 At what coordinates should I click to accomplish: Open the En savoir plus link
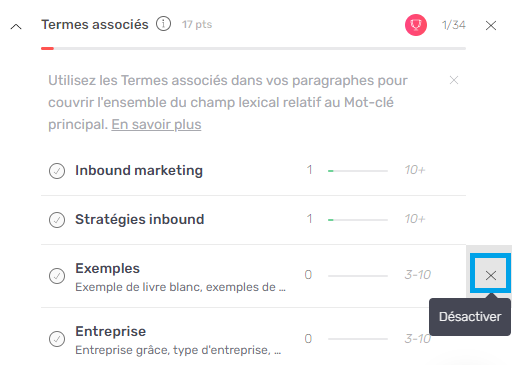tap(156, 124)
